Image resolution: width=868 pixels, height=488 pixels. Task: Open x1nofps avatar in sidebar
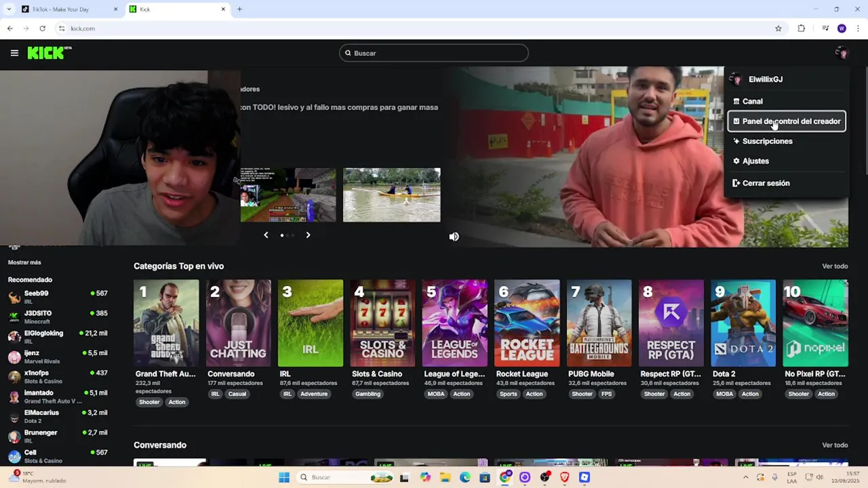point(14,377)
